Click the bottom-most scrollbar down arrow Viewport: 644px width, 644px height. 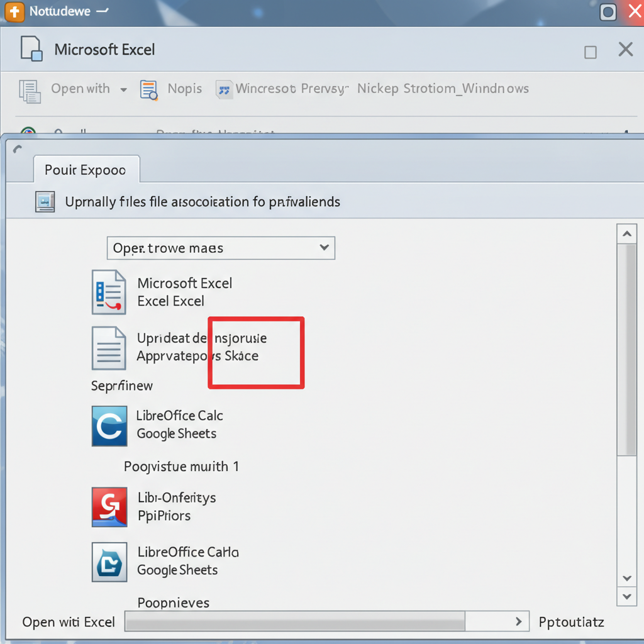pos(627,596)
